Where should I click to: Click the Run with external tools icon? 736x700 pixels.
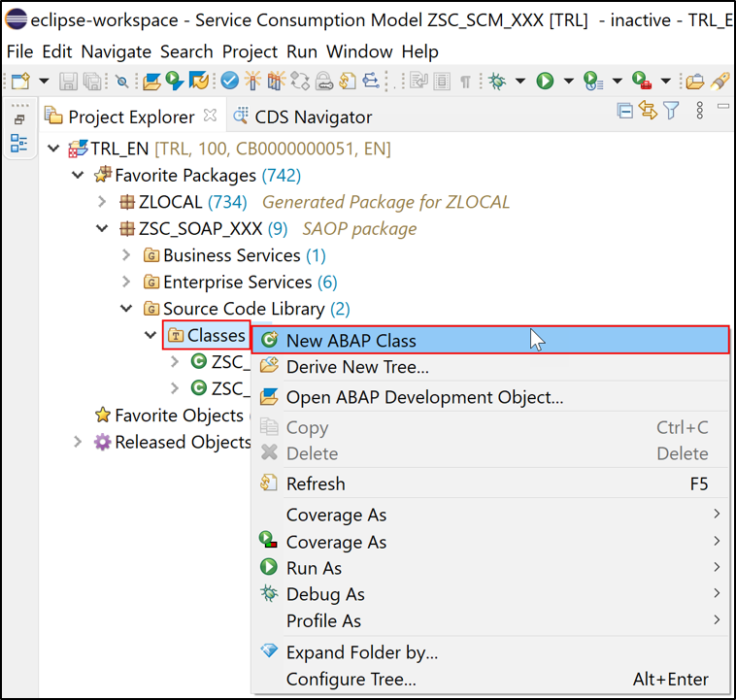pos(642,81)
